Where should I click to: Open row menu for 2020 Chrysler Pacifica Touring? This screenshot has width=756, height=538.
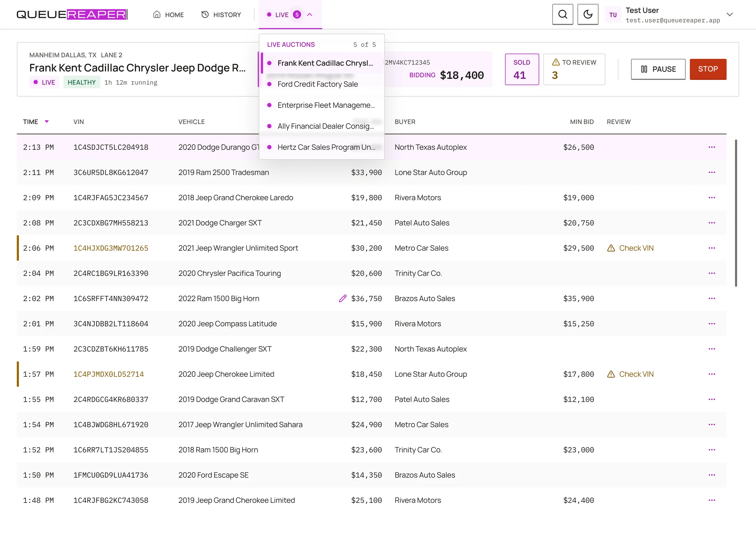pos(712,273)
